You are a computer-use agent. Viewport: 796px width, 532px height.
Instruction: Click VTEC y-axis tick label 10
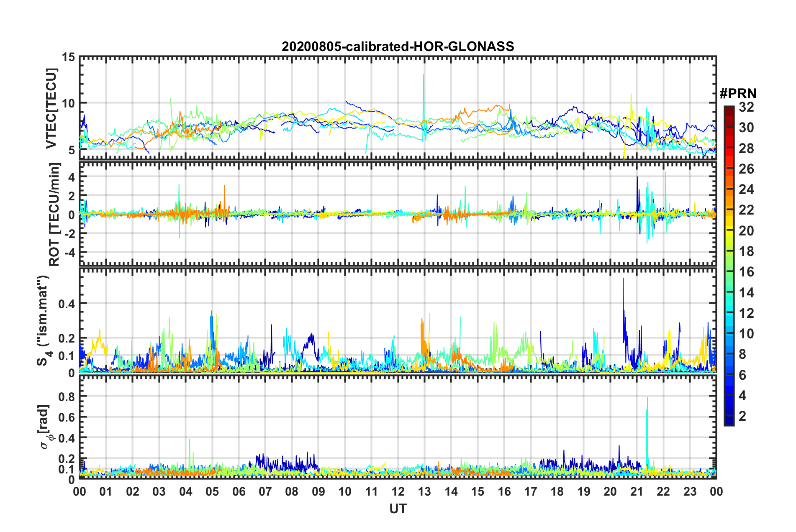coord(69,103)
